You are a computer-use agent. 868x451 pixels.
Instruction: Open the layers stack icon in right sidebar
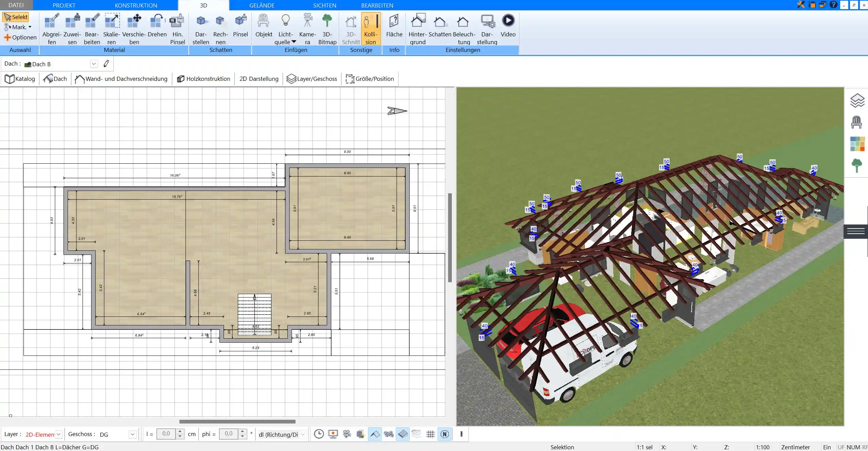click(x=857, y=101)
